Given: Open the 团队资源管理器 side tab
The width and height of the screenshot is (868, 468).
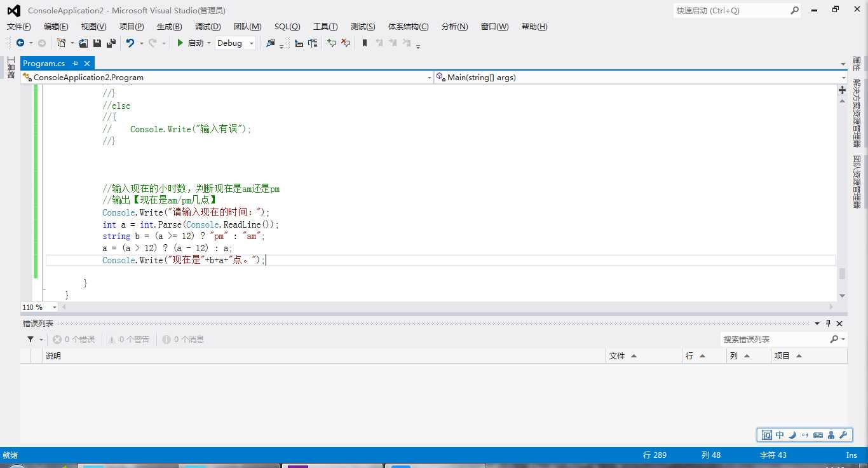Looking at the screenshot, I should [857, 182].
